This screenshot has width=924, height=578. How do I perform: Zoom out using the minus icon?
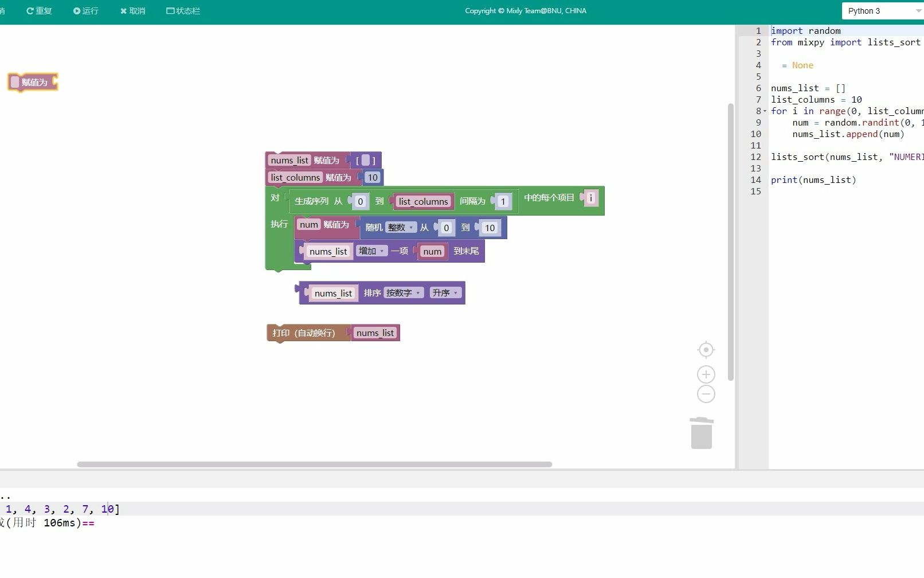tap(706, 394)
